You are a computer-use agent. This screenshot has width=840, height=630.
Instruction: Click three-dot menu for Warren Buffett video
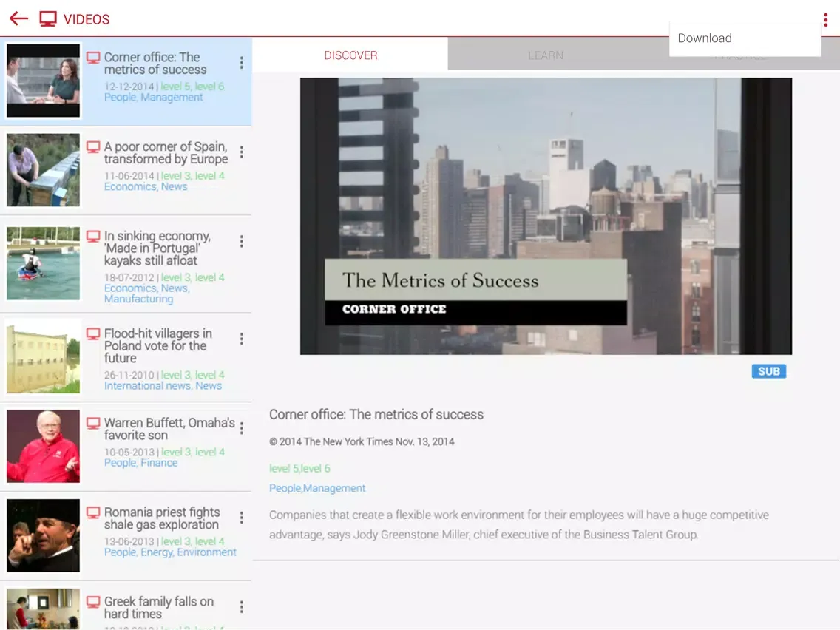(x=241, y=428)
